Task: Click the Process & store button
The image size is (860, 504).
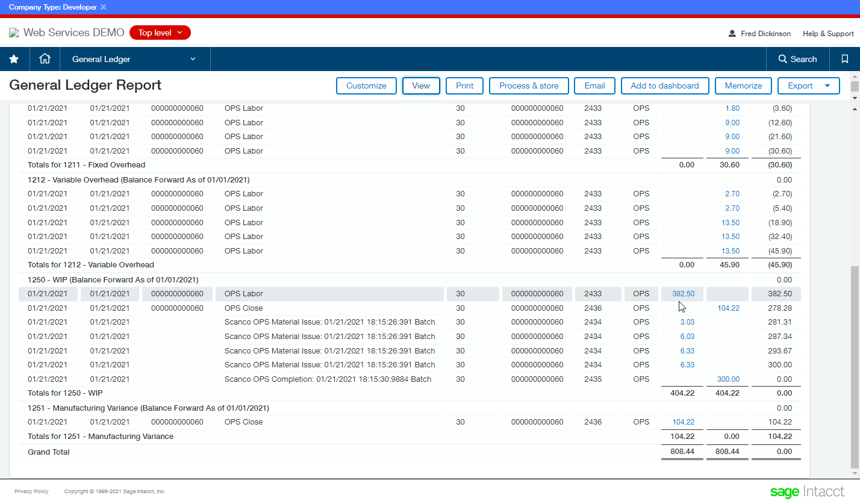Action: (x=529, y=86)
